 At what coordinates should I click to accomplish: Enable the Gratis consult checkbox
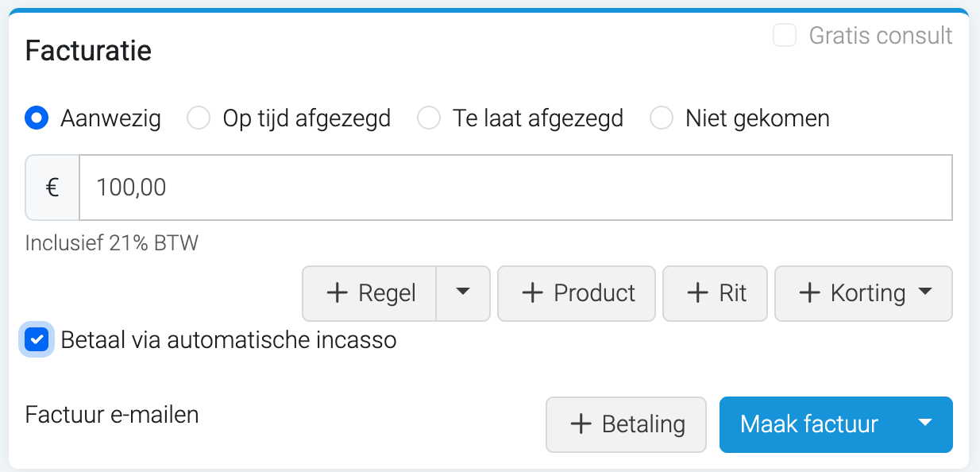pyautogui.click(x=785, y=36)
